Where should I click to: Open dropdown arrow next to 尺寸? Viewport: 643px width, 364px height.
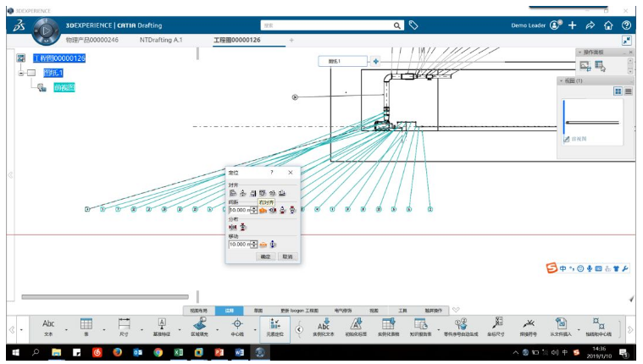[141, 330]
